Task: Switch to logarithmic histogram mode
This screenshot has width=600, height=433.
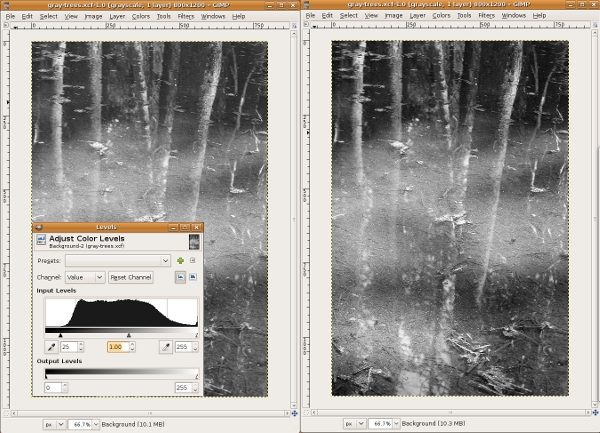Action: (193, 277)
